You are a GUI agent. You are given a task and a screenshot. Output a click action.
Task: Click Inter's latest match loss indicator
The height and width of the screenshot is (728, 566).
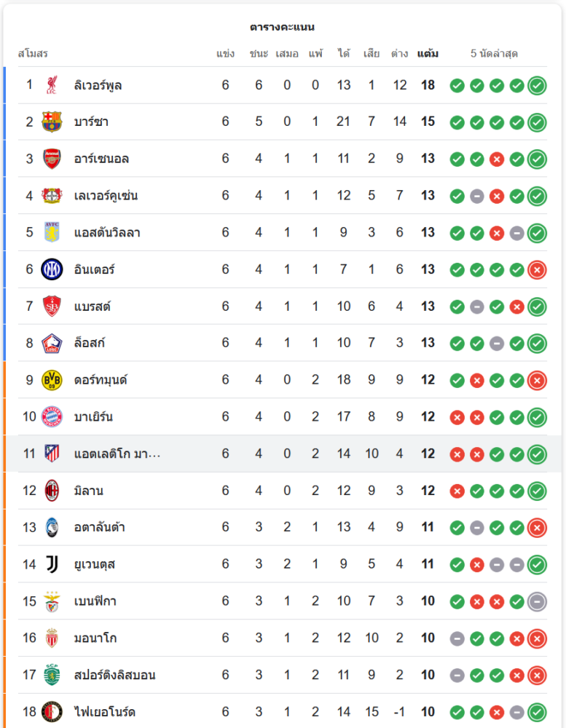click(x=537, y=269)
